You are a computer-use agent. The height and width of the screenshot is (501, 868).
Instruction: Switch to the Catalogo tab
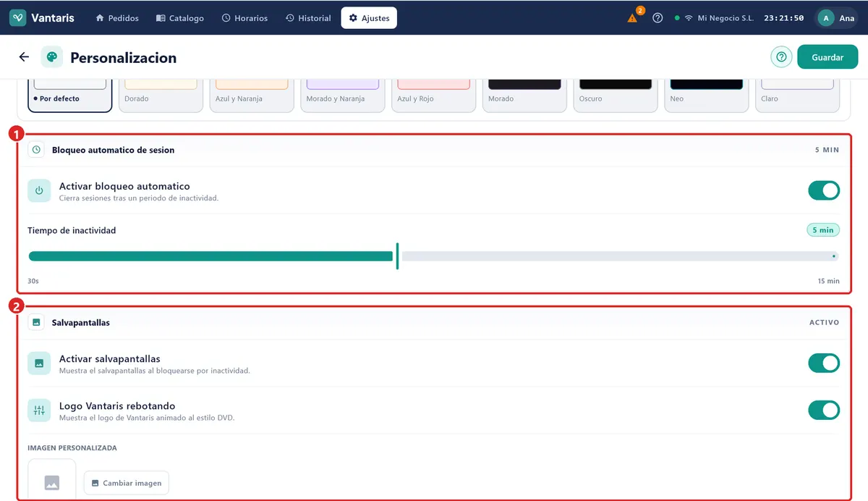click(x=180, y=18)
